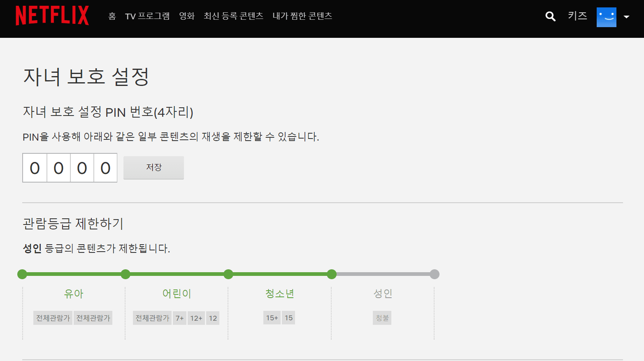Expand the profile dropdown arrow
The height and width of the screenshot is (361, 644).
pos(626,17)
